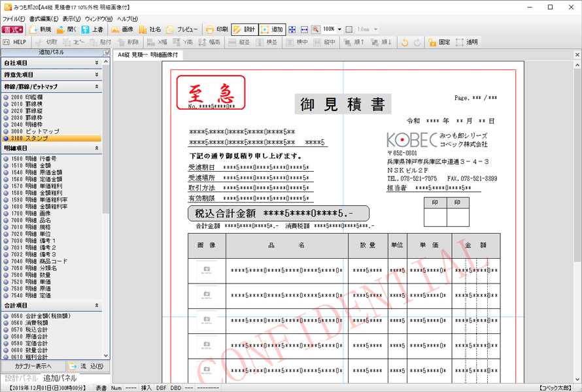Toggle the 固定 (Lock) option
582x392 pixels.
439,42
